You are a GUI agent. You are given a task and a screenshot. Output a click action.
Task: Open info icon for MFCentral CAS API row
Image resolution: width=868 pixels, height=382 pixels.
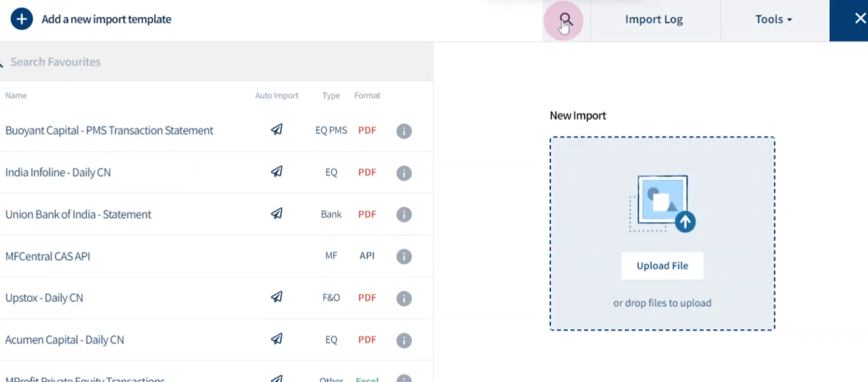pos(404,256)
